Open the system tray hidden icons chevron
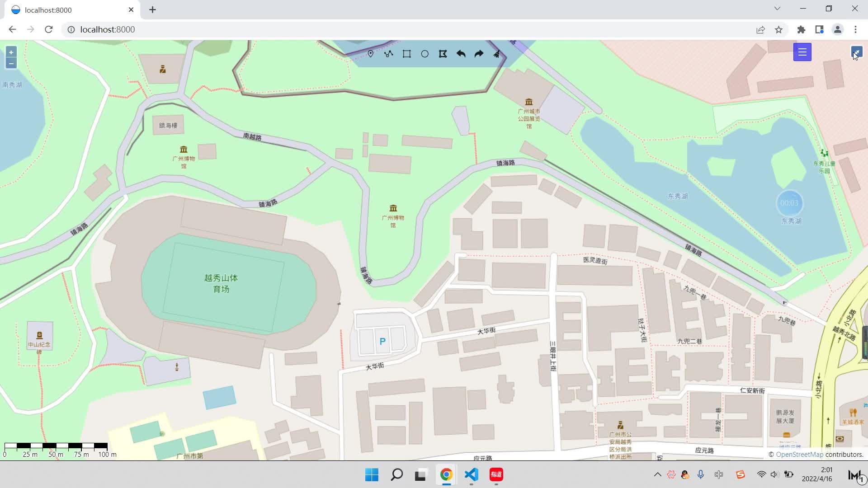The height and width of the screenshot is (488, 868). click(x=657, y=474)
